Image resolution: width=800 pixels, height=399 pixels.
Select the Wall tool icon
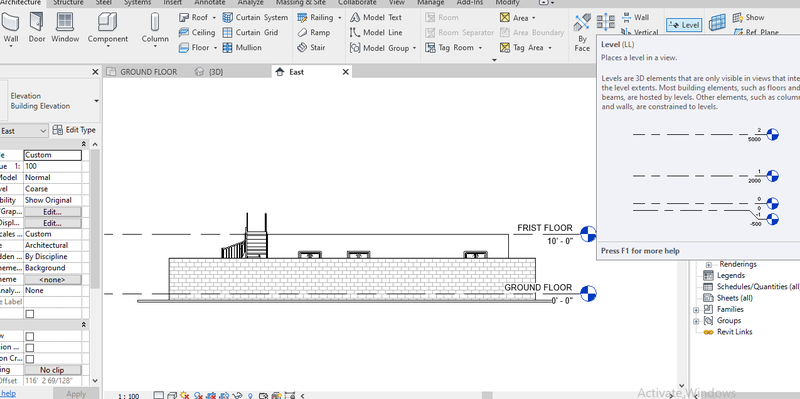(10, 23)
